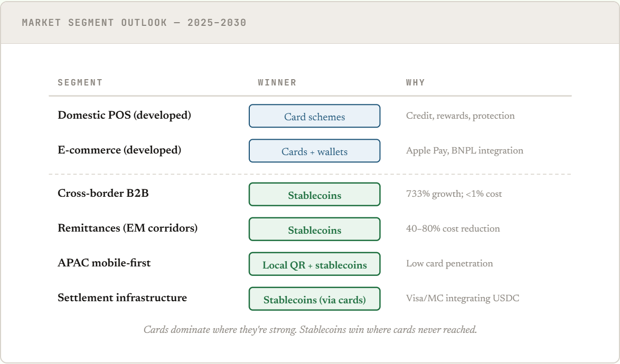The height and width of the screenshot is (364, 620).
Task: Click the Settlement infrastructure segment label
Action: [x=122, y=298]
